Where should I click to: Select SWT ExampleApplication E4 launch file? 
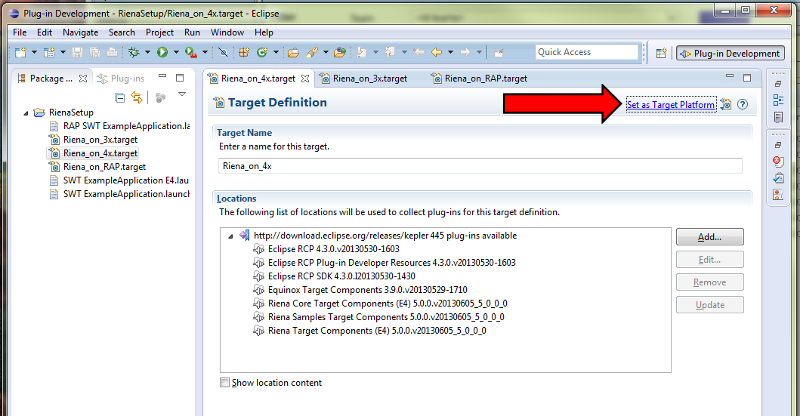(119, 180)
